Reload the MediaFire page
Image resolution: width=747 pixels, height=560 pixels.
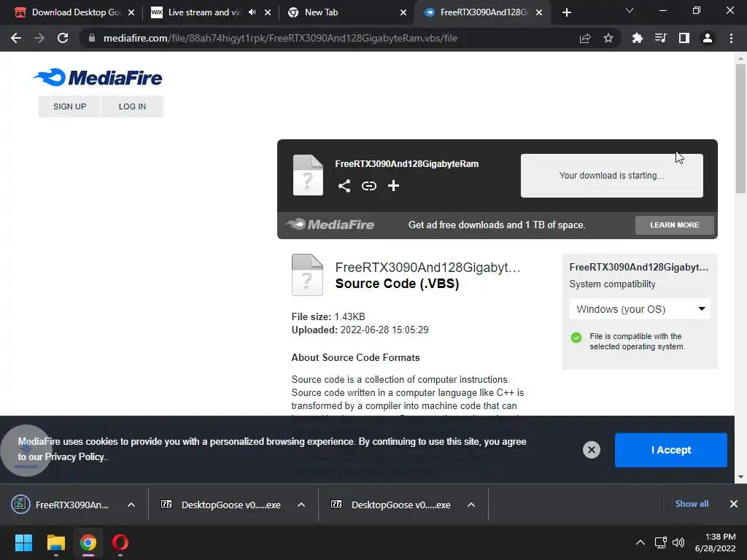(x=63, y=38)
